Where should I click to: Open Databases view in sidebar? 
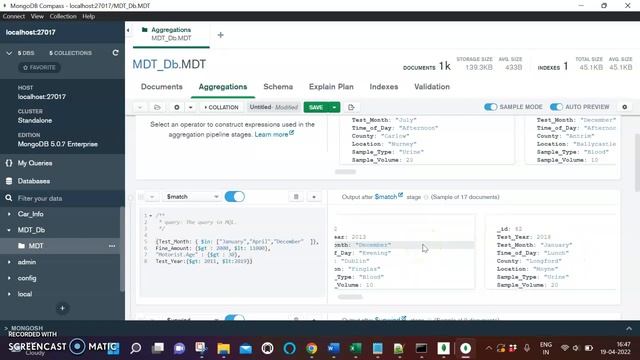(x=33, y=181)
